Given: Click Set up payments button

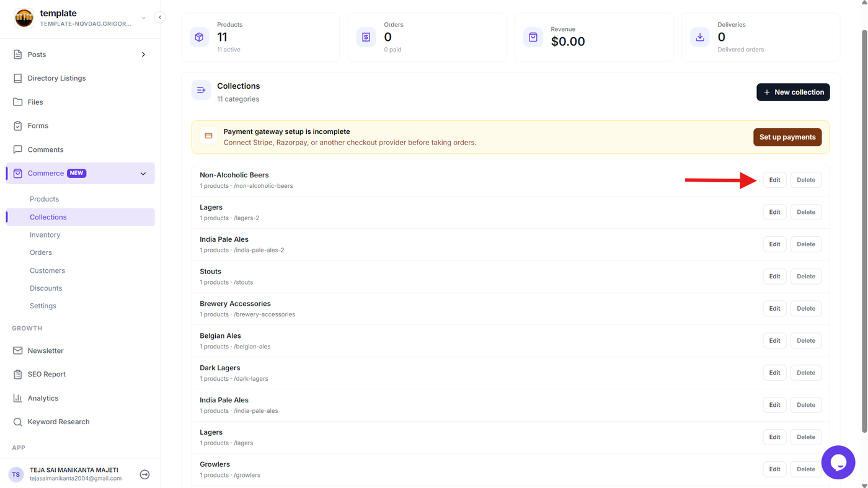Looking at the screenshot, I should click(787, 137).
